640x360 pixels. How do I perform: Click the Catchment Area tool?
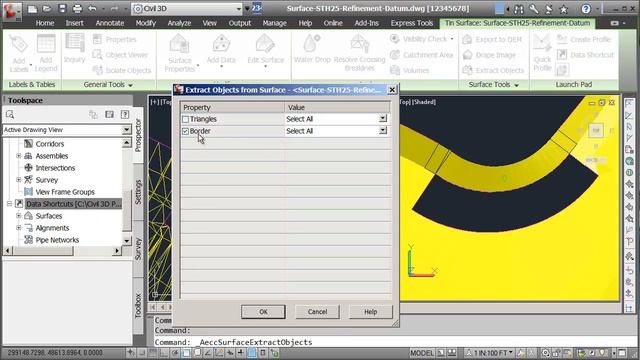tap(422, 55)
